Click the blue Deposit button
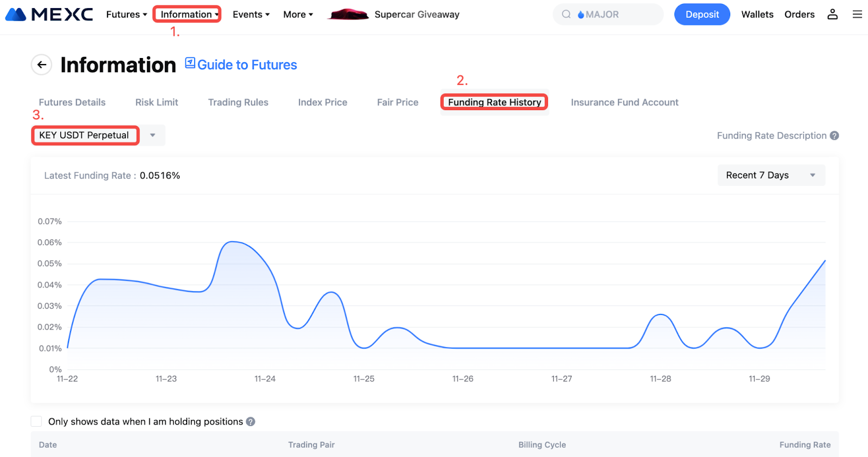868x457 pixels. [x=702, y=15]
